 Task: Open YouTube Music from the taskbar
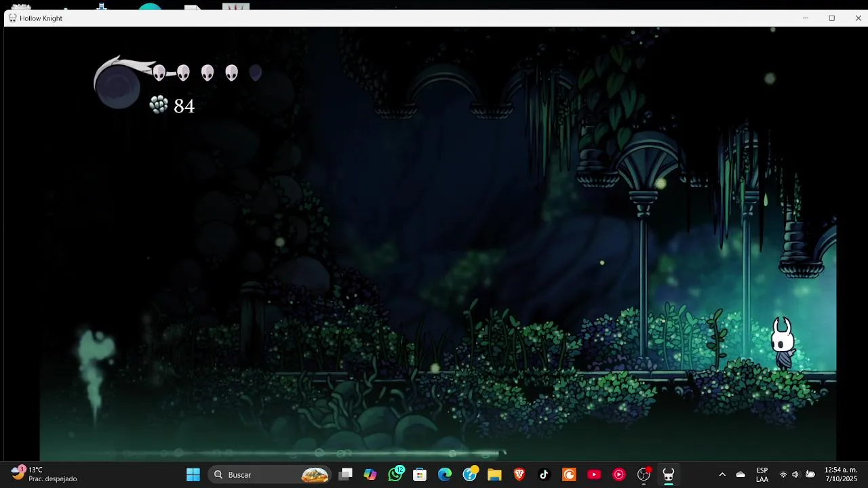618,474
